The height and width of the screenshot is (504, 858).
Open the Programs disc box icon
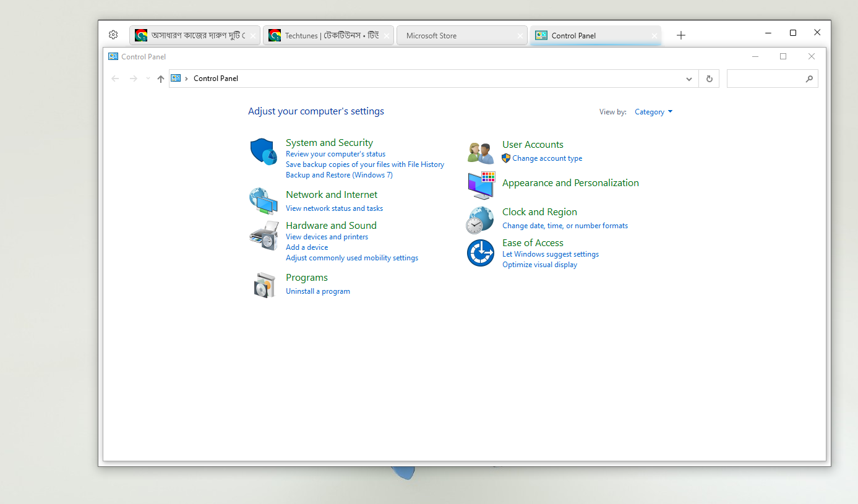[x=264, y=284]
